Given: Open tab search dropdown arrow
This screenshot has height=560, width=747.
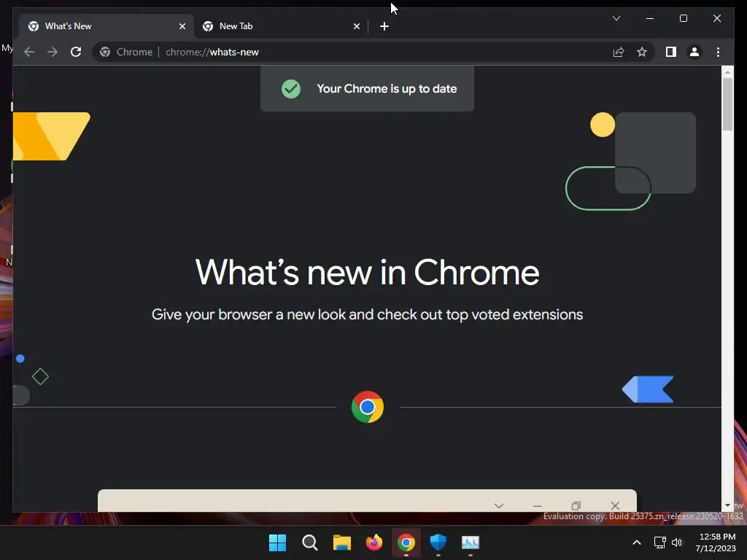Looking at the screenshot, I should (616, 18).
